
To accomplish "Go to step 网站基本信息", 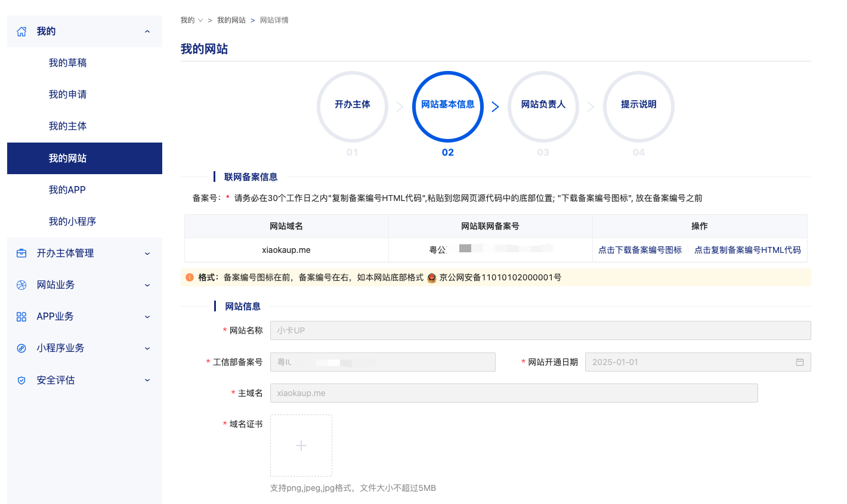I will [448, 107].
